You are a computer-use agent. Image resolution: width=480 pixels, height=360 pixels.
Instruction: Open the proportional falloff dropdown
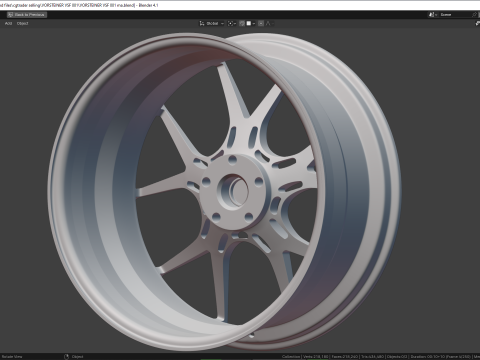point(270,23)
